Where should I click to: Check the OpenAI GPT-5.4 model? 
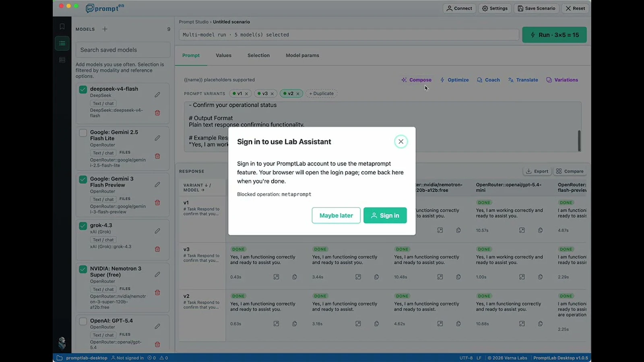coord(83,321)
